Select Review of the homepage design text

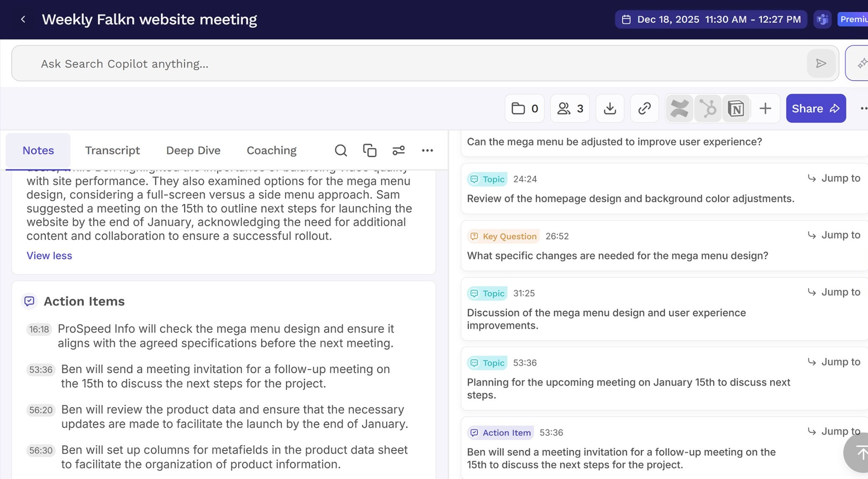coord(631,199)
